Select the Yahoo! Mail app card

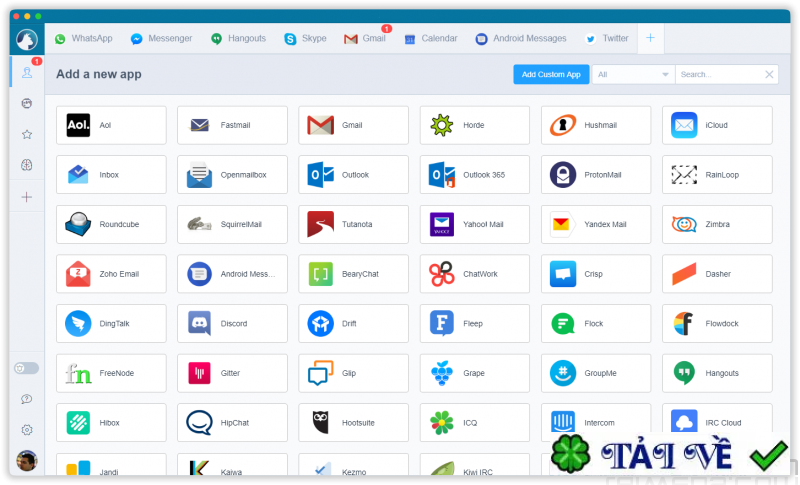coord(474,224)
